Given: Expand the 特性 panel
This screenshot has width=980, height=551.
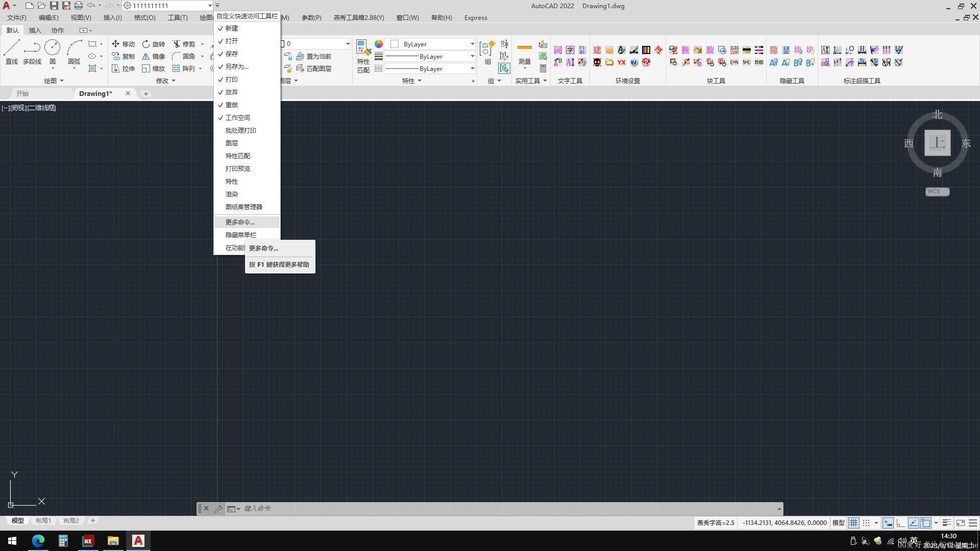Looking at the screenshot, I should click(411, 81).
